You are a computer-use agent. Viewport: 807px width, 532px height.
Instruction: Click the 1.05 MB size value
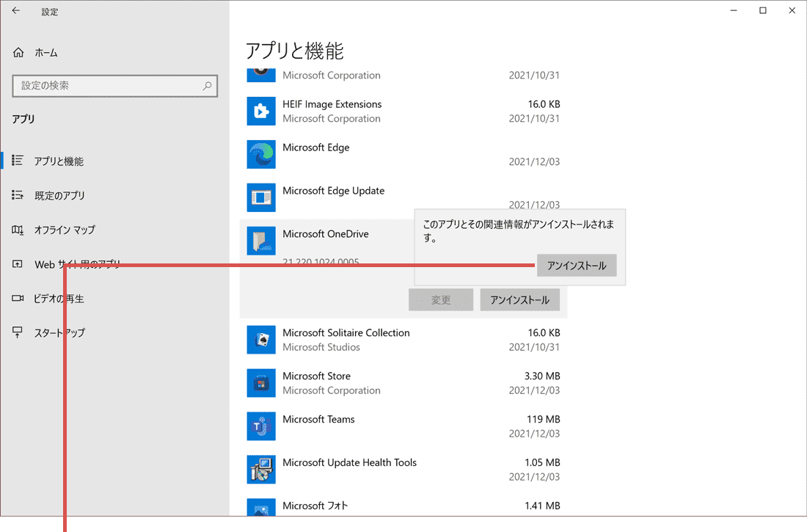542,462
